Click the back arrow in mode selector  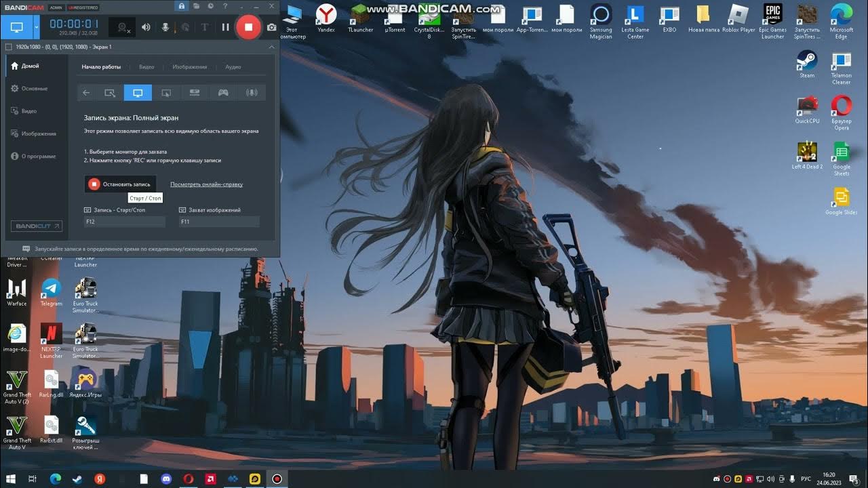click(x=86, y=93)
